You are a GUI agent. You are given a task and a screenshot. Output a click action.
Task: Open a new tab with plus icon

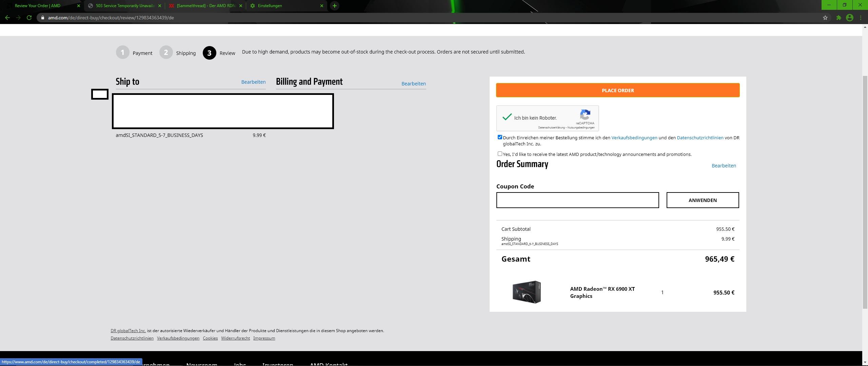pos(334,6)
